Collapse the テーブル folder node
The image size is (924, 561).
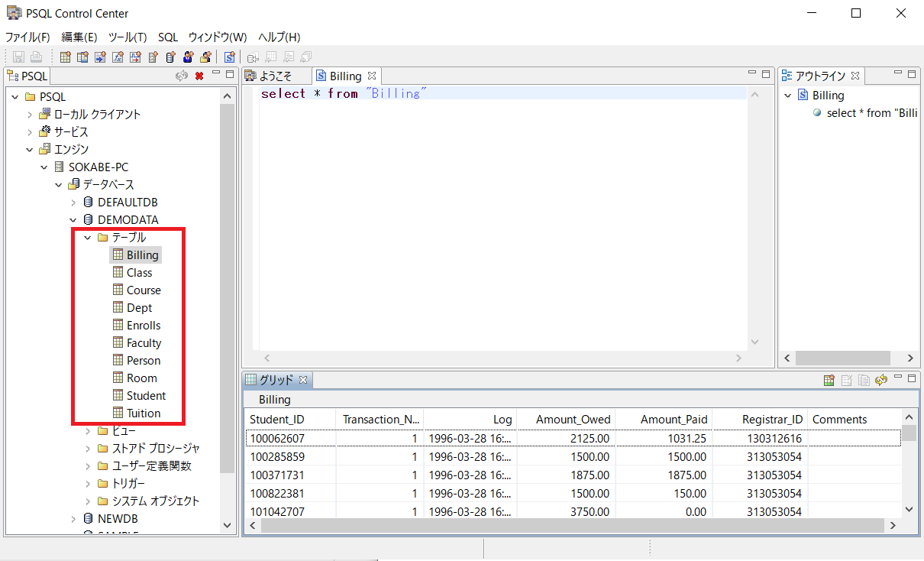[88, 238]
